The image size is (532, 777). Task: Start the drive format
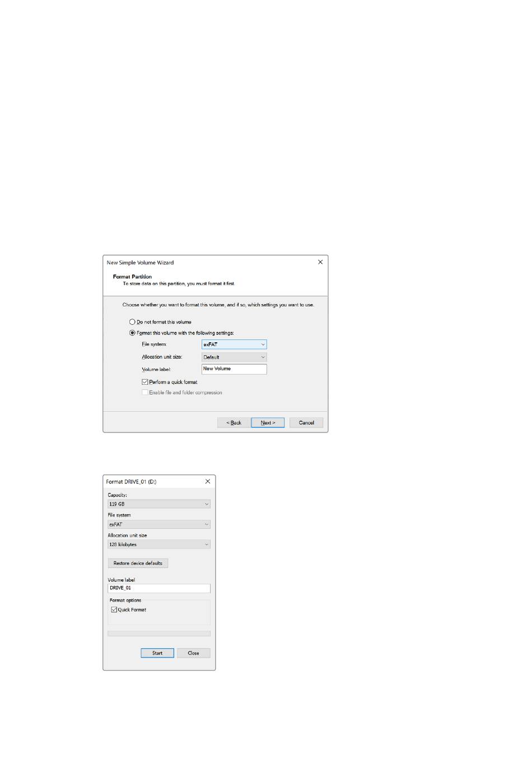(157, 653)
